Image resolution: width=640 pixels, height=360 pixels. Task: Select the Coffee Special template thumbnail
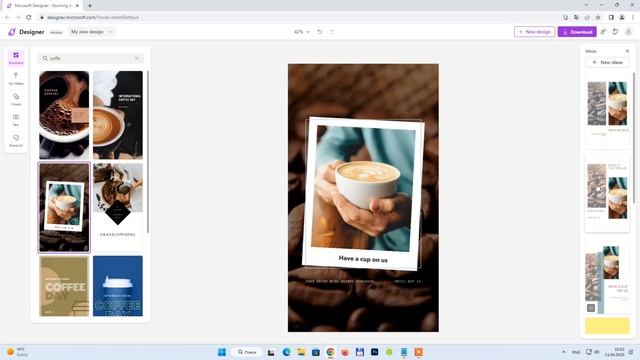point(64,115)
